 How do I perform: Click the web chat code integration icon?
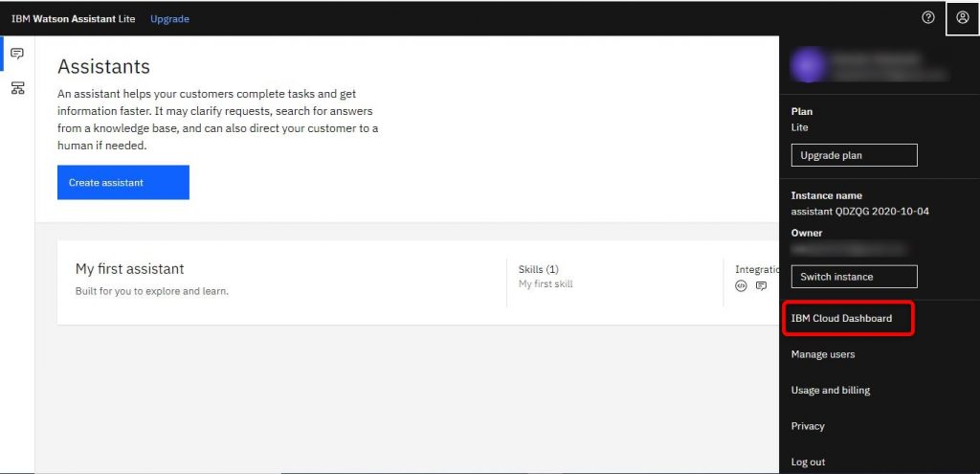click(x=741, y=285)
